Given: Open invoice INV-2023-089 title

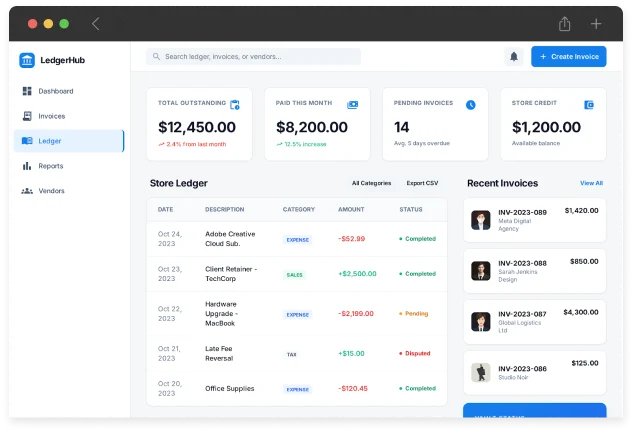Looking at the screenshot, I should pyautogui.click(x=522, y=212).
